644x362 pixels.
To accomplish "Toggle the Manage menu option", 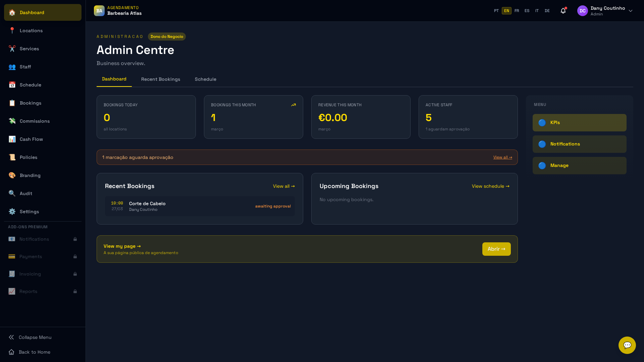I will click(579, 165).
